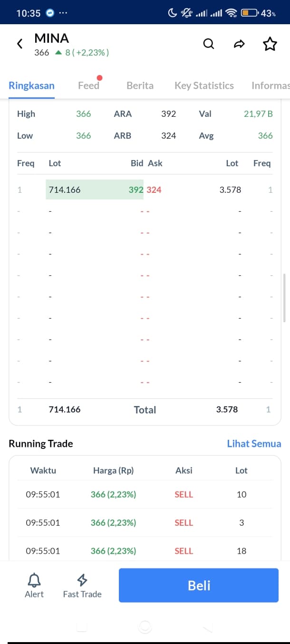Image resolution: width=290 pixels, height=644 pixels.
Task: Click the page scrollbar on the right edge
Action: (284, 298)
